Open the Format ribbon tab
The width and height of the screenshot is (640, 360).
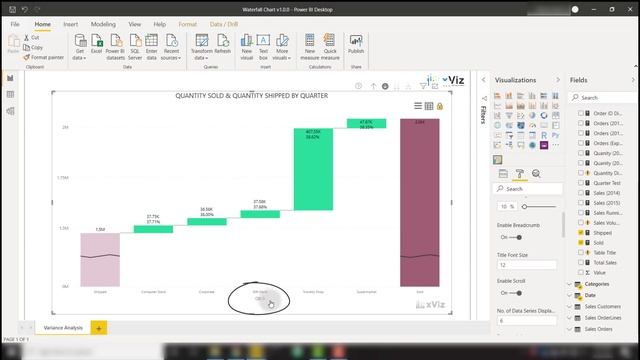[x=187, y=24]
